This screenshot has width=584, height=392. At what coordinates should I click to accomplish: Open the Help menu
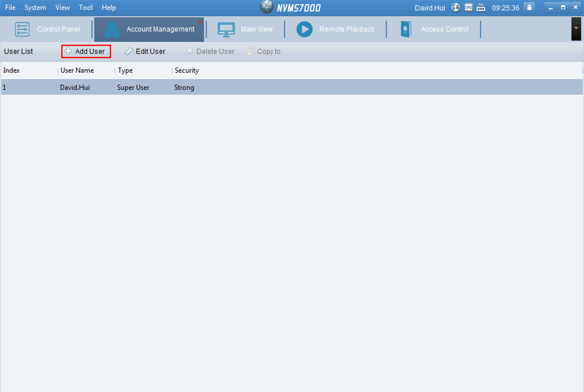click(x=109, y=7)
